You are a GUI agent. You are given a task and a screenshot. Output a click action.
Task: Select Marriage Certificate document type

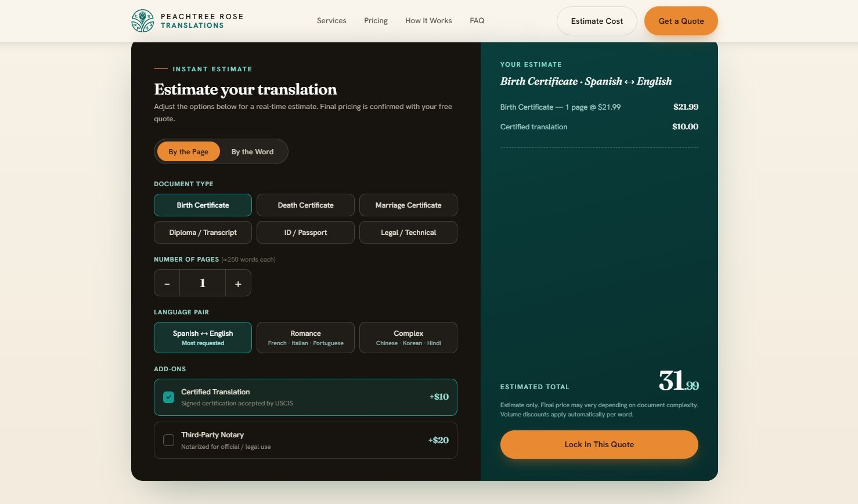(408, 205)
